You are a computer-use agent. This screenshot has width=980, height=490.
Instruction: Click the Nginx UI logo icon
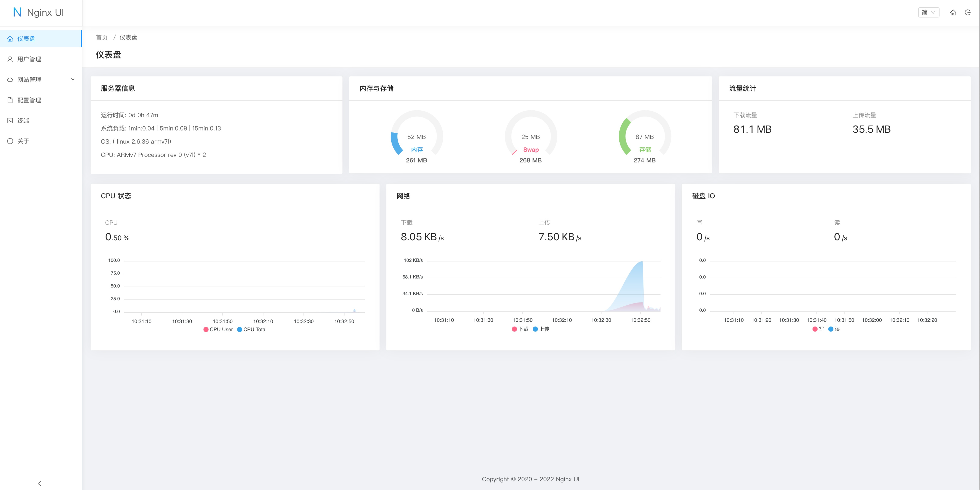coord(17,13)
